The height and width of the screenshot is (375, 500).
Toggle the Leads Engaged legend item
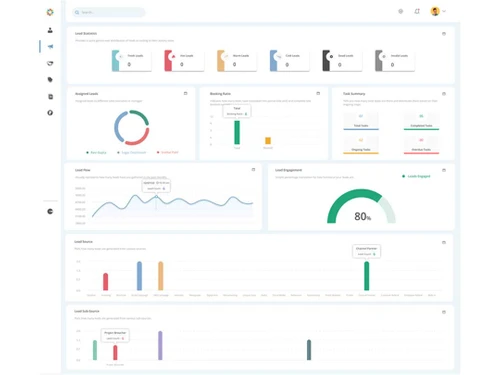[416, 176]
